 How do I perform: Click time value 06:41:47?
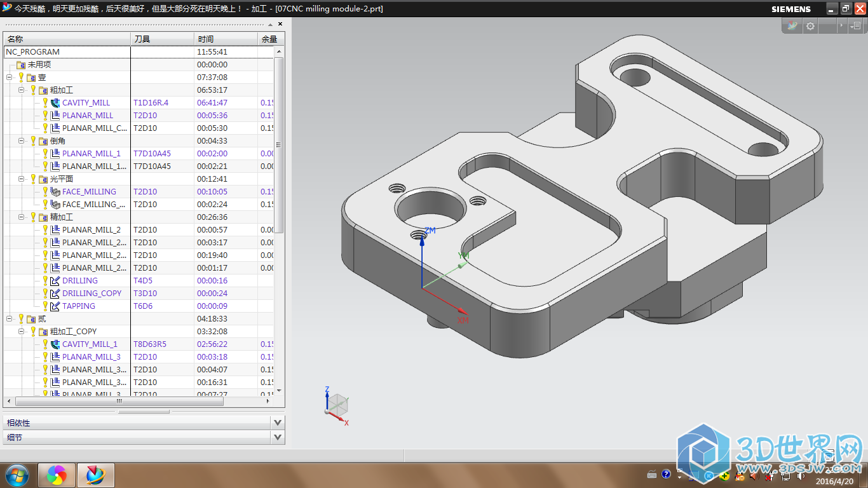pyautogui.click(x=212, y=102)
